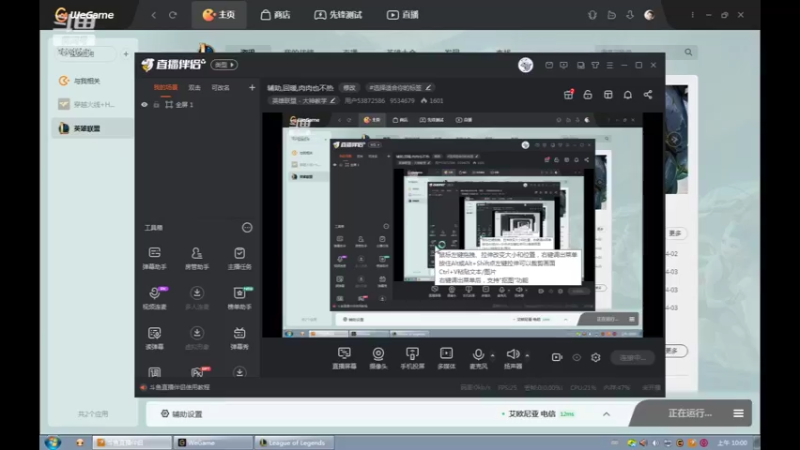Viewport: 800px width, 450px height.
Task: Open WeGame 主页 tab
Action: [x=219, y=15]
